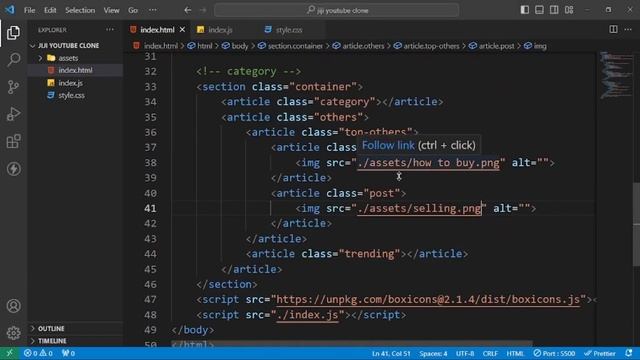
Task: Switch to the index.js tab
Action: coord(220,30)
